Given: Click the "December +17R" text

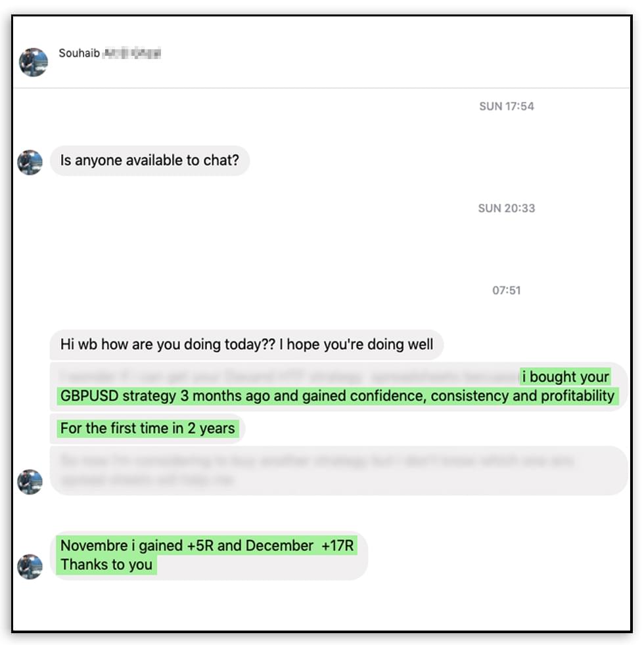Looking at the screenshot, I should tap(300, 545).
